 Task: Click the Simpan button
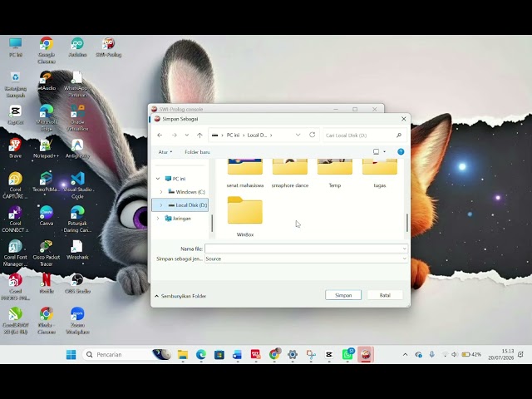(343, 295)
